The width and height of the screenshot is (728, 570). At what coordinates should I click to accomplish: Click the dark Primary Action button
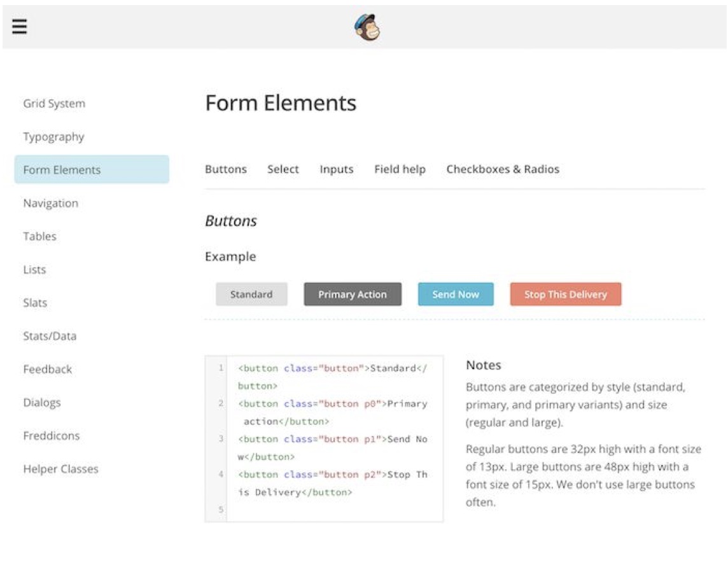[x=353, y=295]
